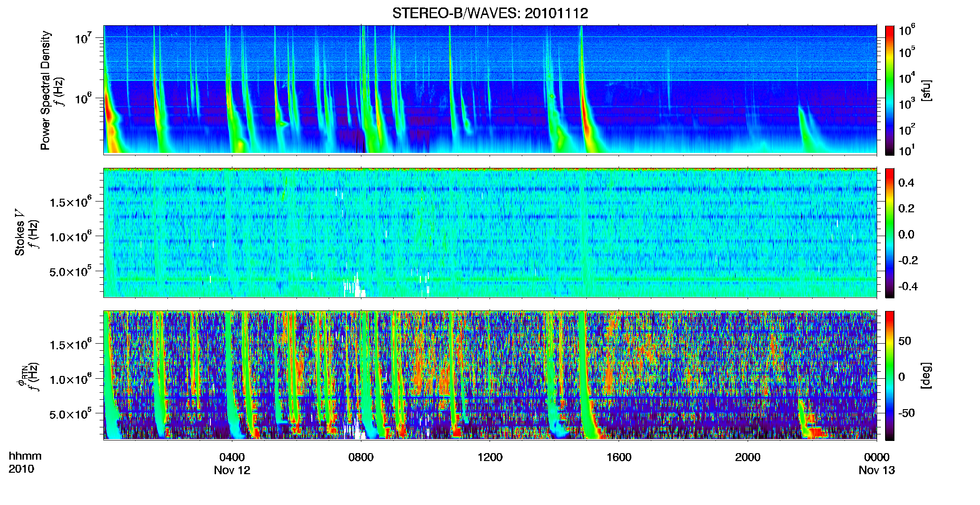This screenshot has height=505, width=980.
Task: Click the 0.0 Stokes colorbar label
Action: click(x=906, y=235)
